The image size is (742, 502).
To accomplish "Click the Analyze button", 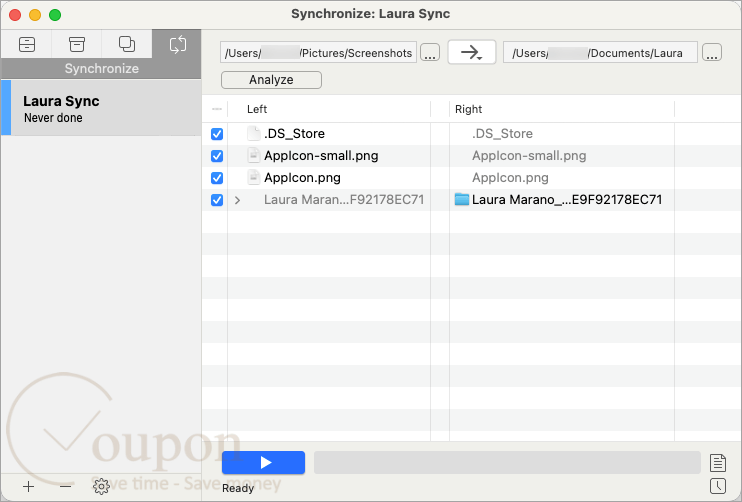I will [271, 79].
